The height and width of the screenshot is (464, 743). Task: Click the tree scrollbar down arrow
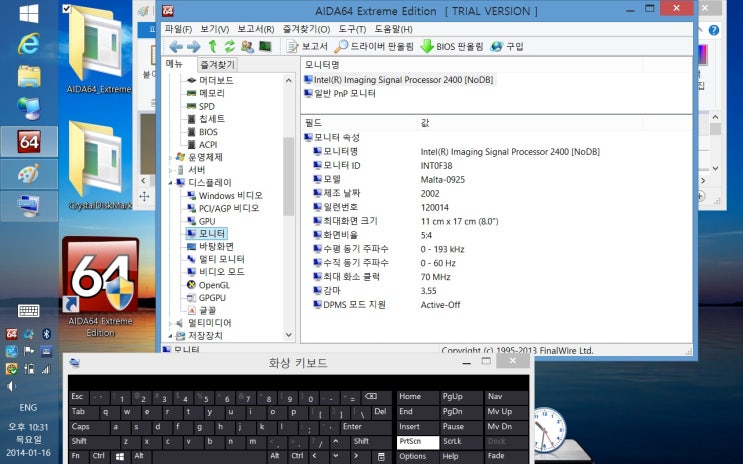tap(289, 335)
